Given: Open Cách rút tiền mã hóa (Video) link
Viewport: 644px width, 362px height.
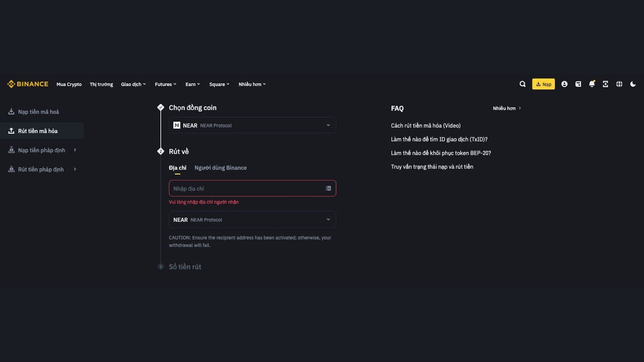Looking at the screenshot, I should (x=426, y=125).
